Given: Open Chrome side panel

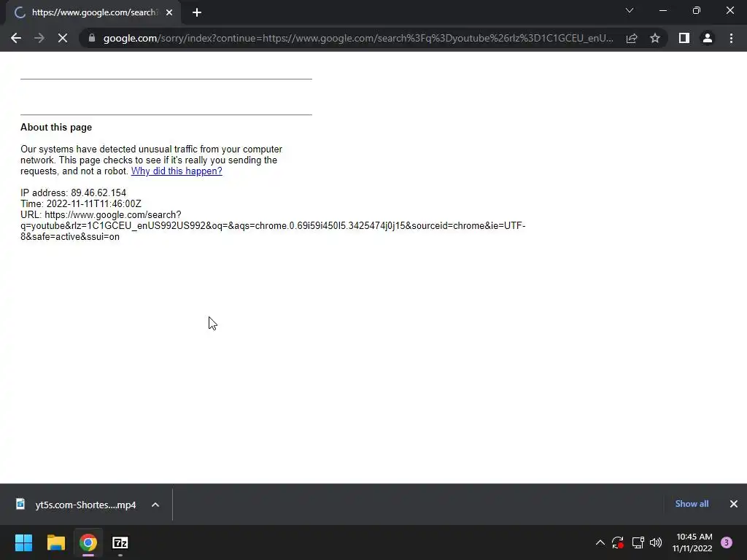Looking at the screenshot, I should pyautogui.click(x=684, y=38).
